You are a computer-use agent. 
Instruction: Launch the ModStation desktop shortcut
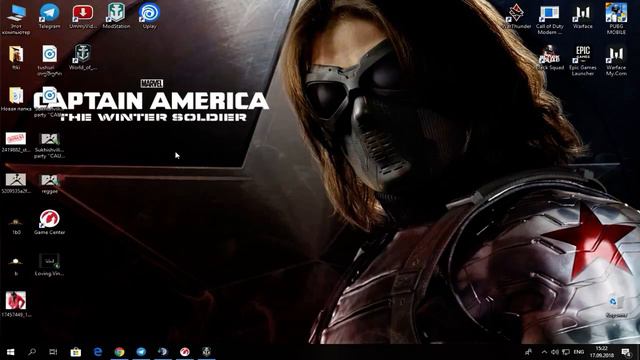tap(116, 16)
